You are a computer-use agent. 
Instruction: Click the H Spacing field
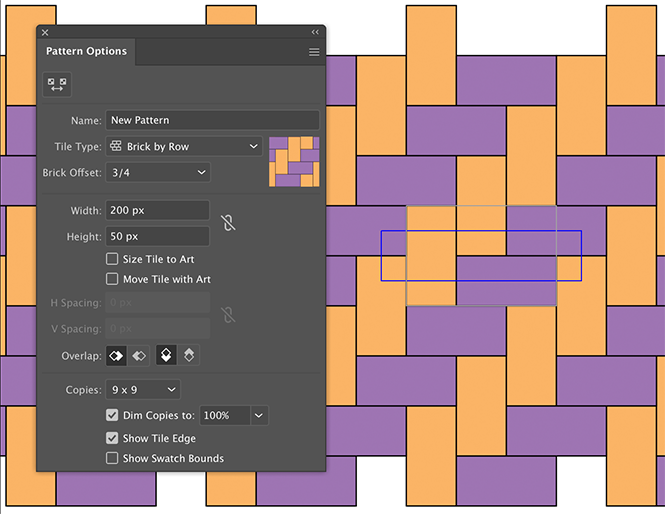(158, 303)
